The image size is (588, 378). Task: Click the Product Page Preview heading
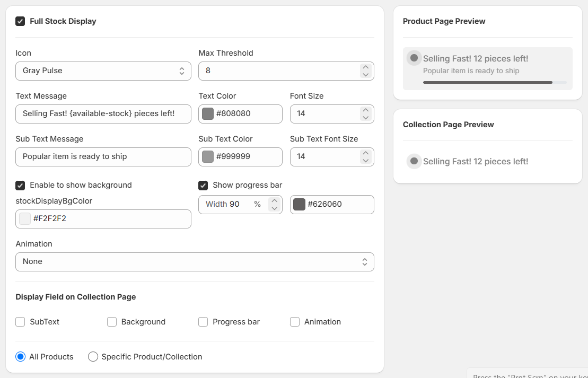point(444,21)
